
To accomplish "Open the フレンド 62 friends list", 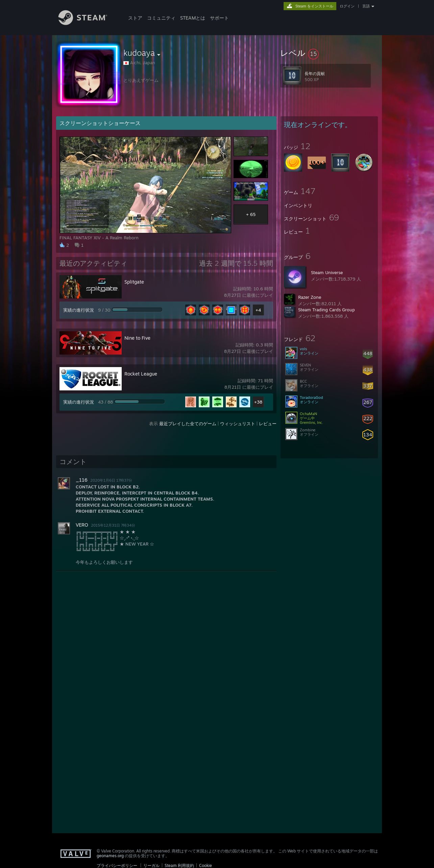I will click(299, 339).
